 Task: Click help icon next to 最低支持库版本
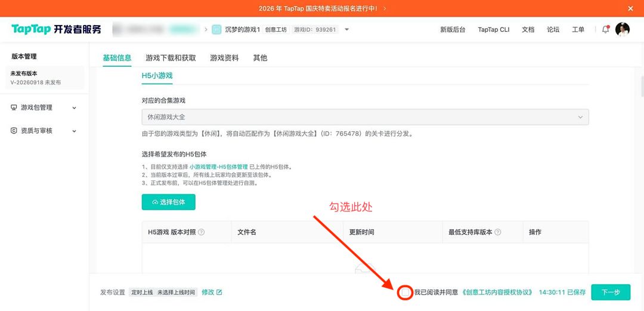498,232
